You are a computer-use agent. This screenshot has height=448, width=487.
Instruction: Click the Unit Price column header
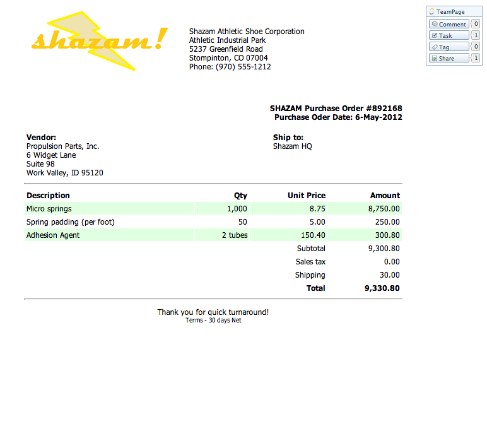[x=307, y=196]
